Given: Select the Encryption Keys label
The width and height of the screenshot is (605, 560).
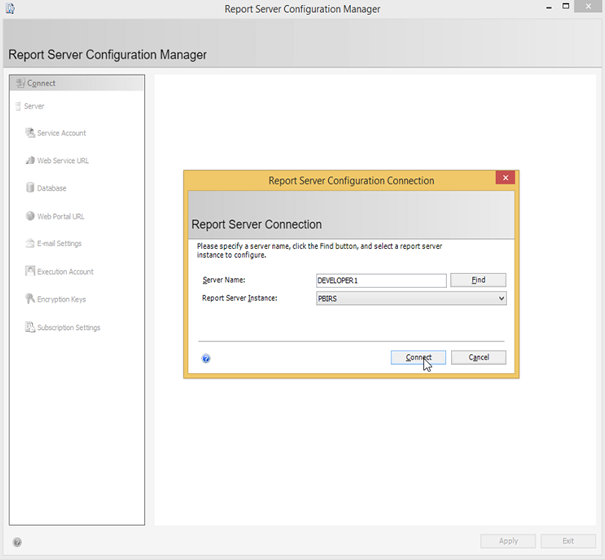Looking at the screenshot, I should coord(62,299).
